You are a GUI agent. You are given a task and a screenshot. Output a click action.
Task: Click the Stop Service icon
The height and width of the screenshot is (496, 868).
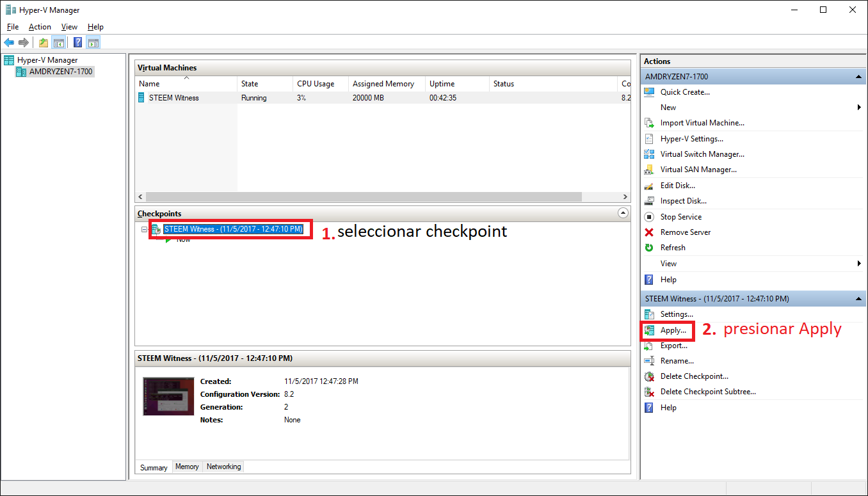point(649,217)
